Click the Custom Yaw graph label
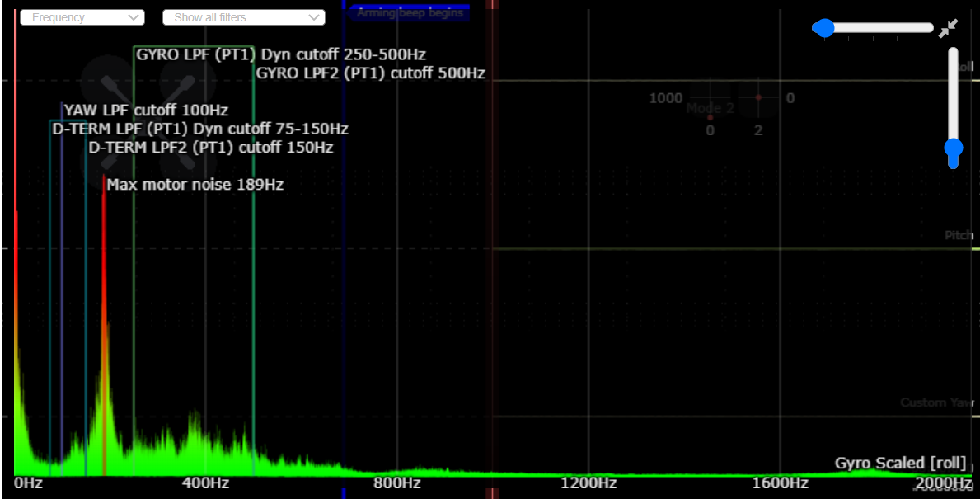980x499 pixels. pyautogui.click(x=936, y=402)
